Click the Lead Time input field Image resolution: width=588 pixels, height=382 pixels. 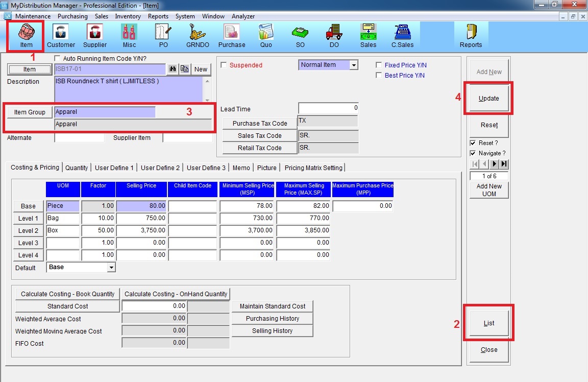[328, 108]
